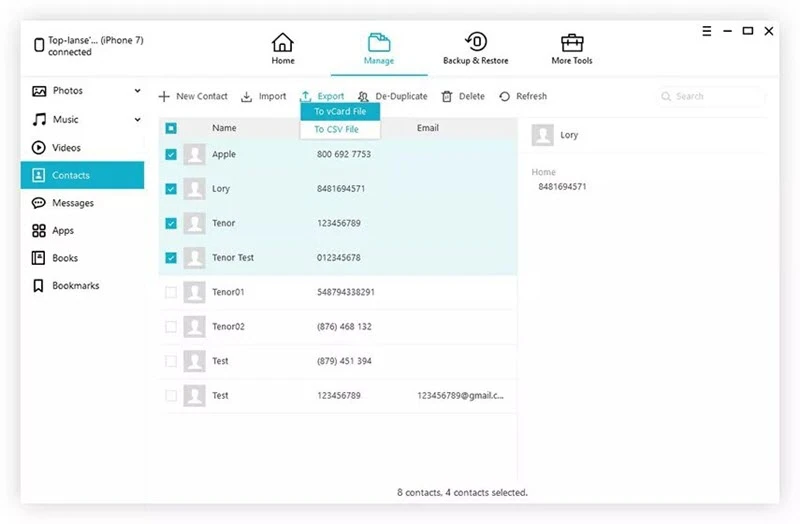
Task: Expand the Photos section chevron
Action: pos(137,91)
